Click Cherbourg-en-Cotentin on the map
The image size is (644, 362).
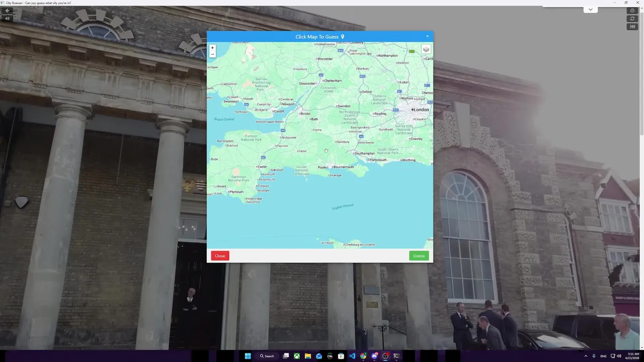point(359,245)
